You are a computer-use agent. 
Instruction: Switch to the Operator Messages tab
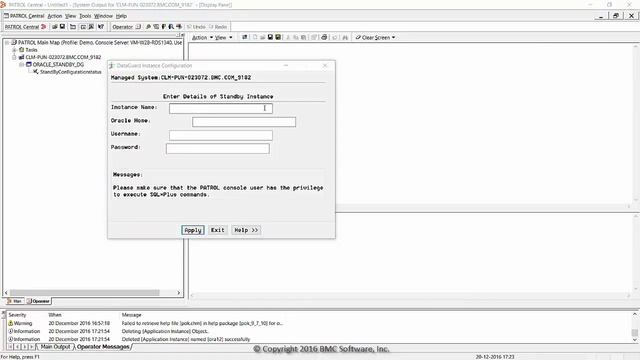[x=103, y=347]
